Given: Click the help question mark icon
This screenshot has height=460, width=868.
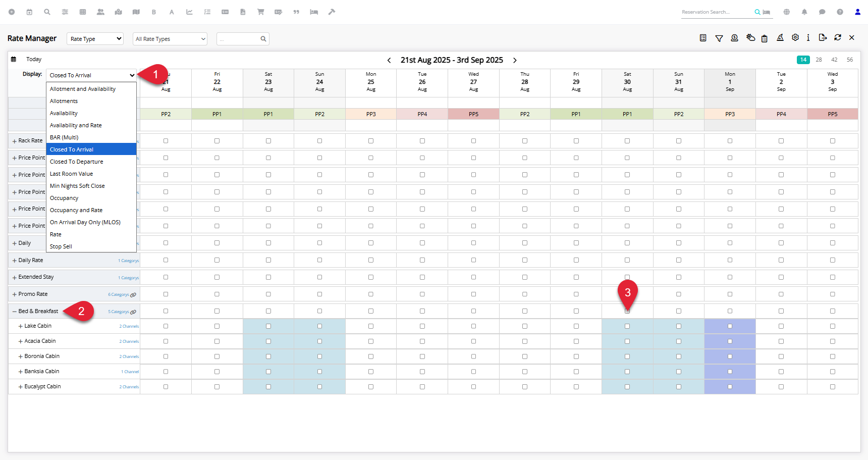Looking at the screenshot, I should tap(840, 12).
